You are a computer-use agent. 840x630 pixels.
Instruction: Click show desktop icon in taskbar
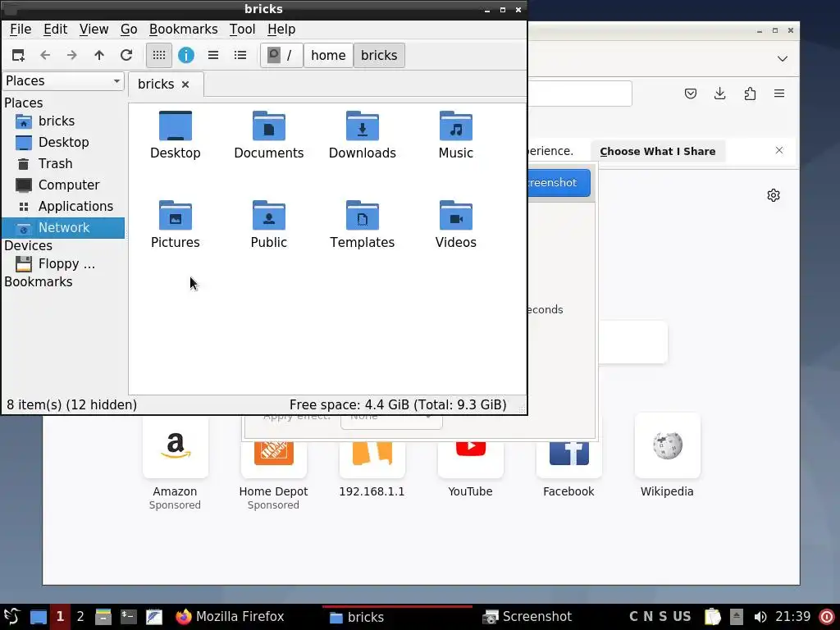[39, 617]
